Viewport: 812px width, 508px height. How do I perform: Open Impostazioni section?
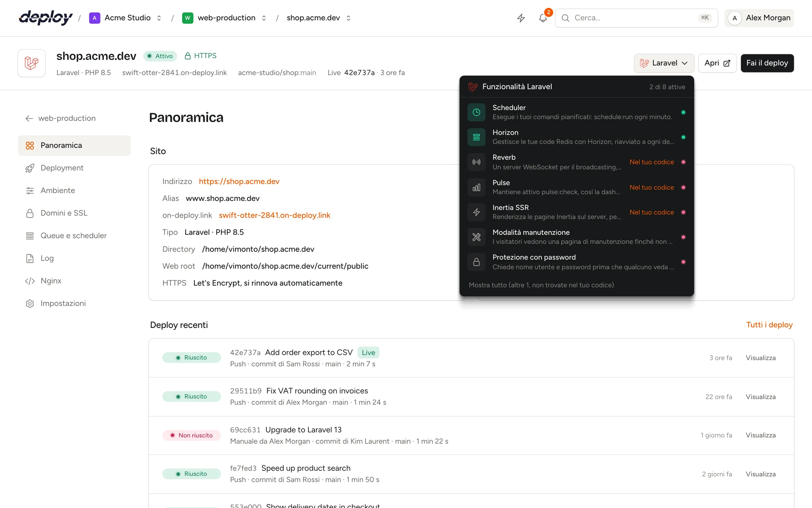pos(74,303)
